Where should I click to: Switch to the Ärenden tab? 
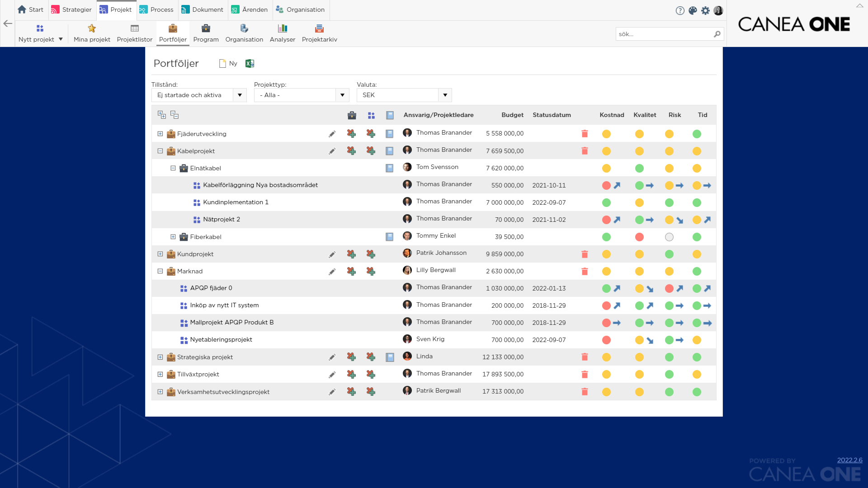click(x=250, y=9)
